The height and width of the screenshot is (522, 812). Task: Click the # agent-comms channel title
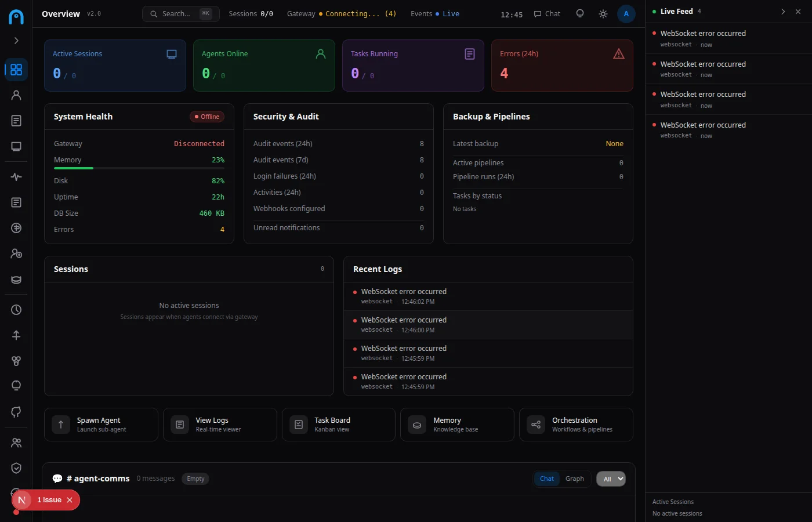(98, 478)
